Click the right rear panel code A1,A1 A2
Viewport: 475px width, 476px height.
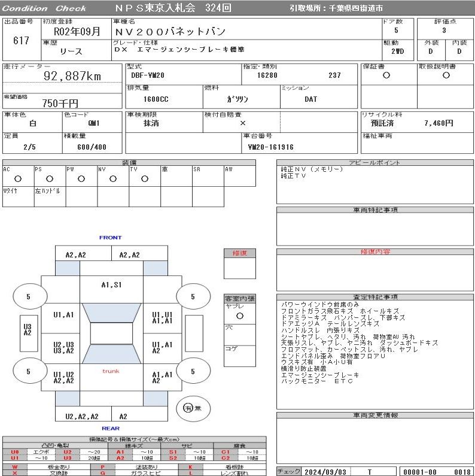click(x=162, y=378)
